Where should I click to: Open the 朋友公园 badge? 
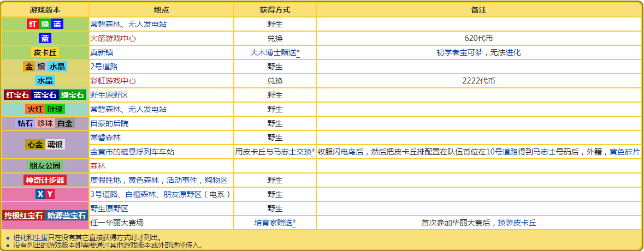tap(45, 166)
